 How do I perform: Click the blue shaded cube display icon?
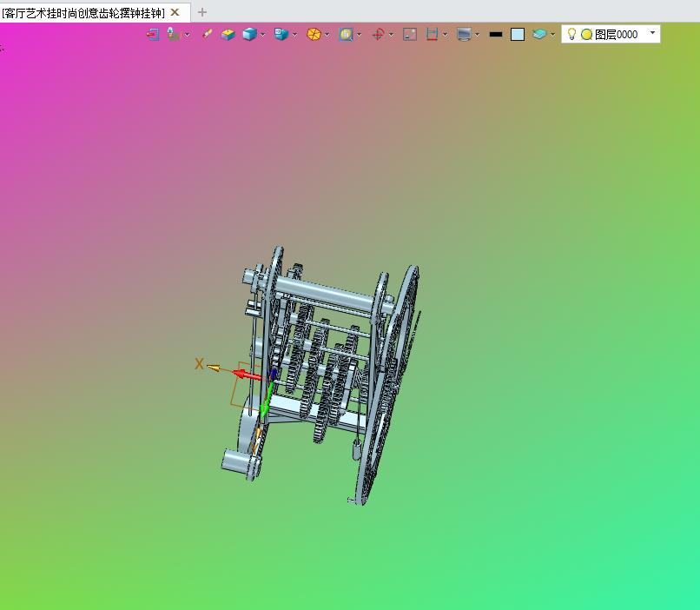pyautogui.click(x=249, y=35)
